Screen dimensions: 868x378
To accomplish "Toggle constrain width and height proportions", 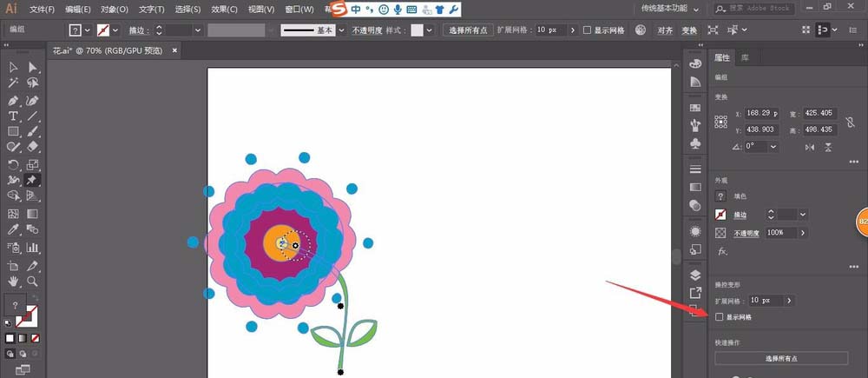I will pyautogui.click(x=851, y=122).
